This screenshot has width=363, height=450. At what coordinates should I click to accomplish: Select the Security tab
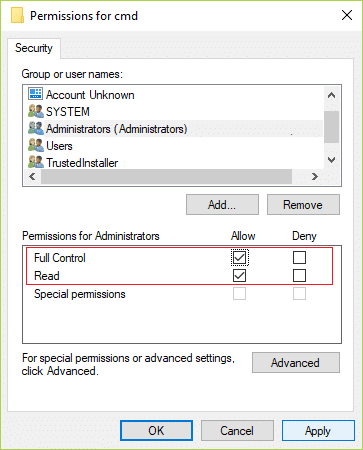(x=34, y=48)
